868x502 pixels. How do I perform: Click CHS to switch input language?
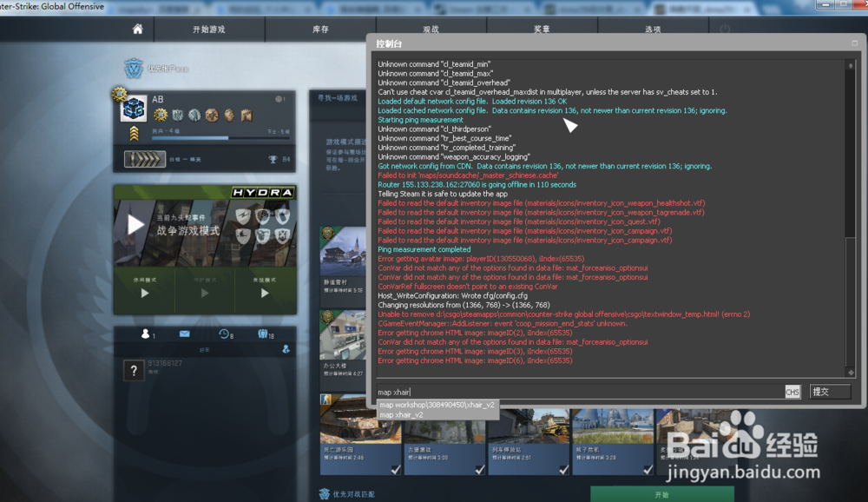(791, 392)
